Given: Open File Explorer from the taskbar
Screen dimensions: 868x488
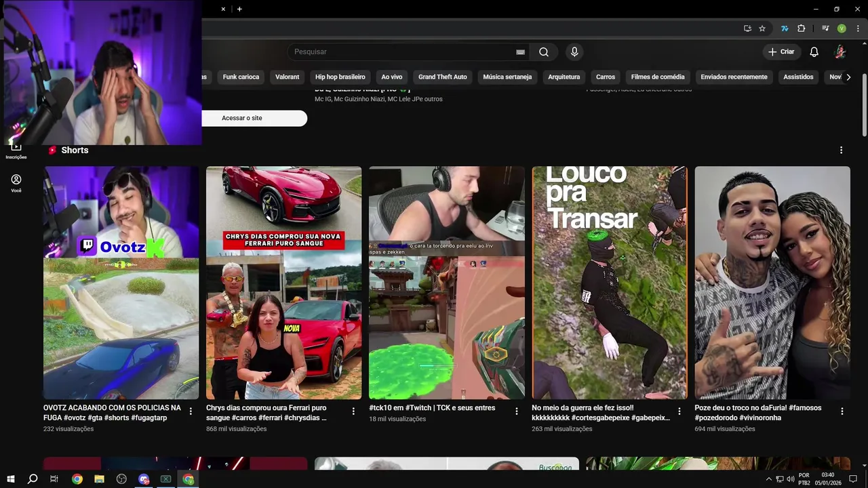Looking at the screenshot, I should (x=99, y=479).
